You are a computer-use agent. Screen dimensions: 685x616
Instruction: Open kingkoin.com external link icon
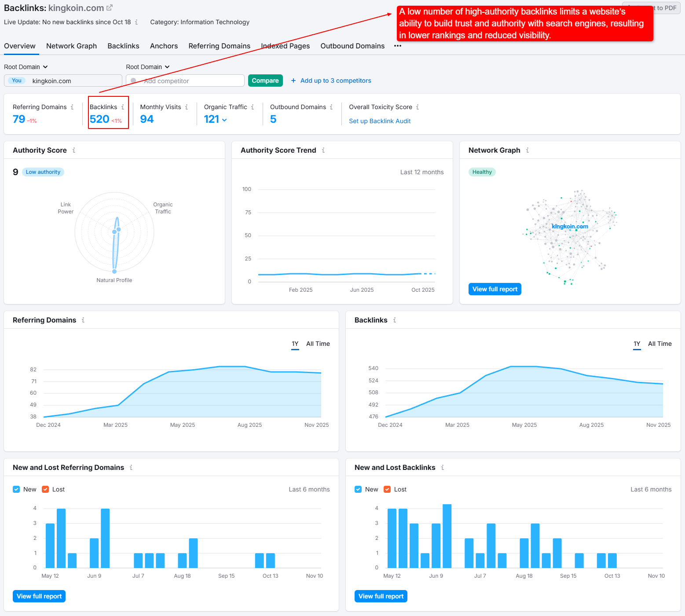click(110, 8)
